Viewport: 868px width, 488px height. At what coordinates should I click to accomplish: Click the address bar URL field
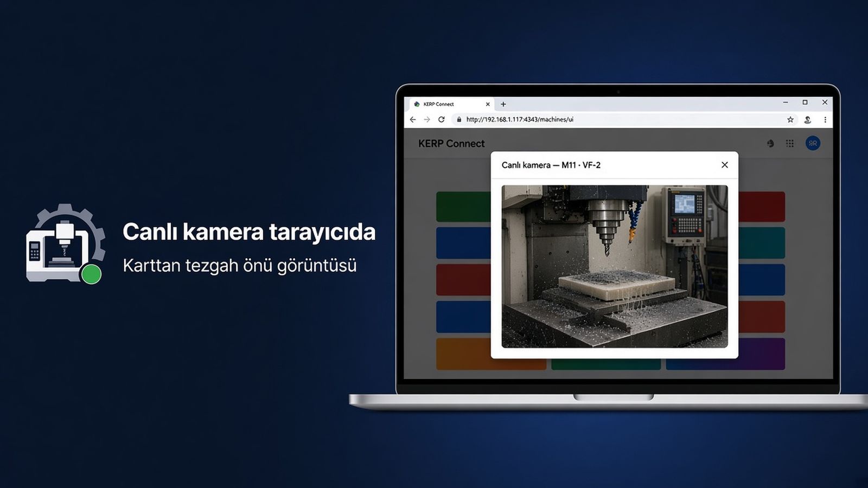(618, 119)
